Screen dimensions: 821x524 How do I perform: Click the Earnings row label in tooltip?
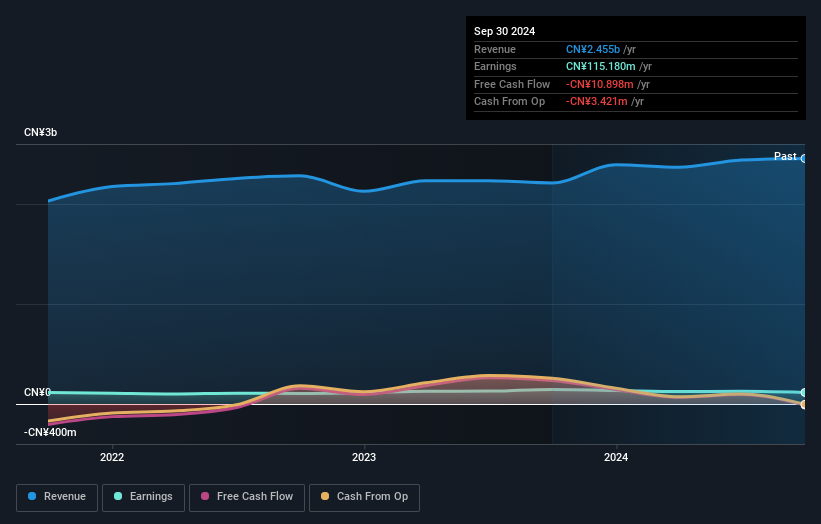tap(495, 66)
